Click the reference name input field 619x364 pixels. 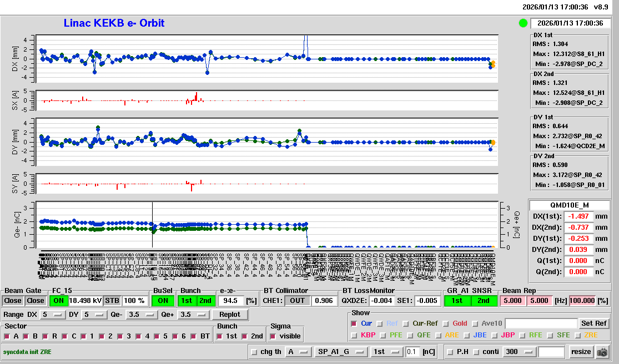[x=541, y=323]
